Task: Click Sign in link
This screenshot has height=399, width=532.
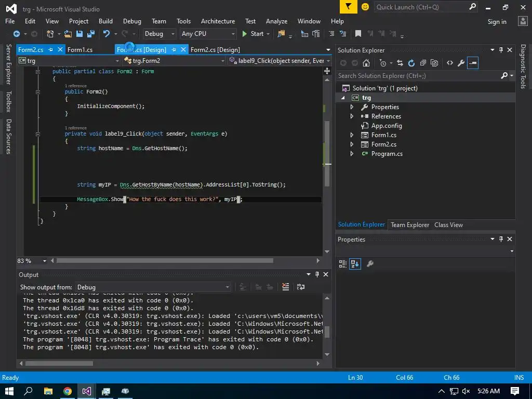Action: 497,21
